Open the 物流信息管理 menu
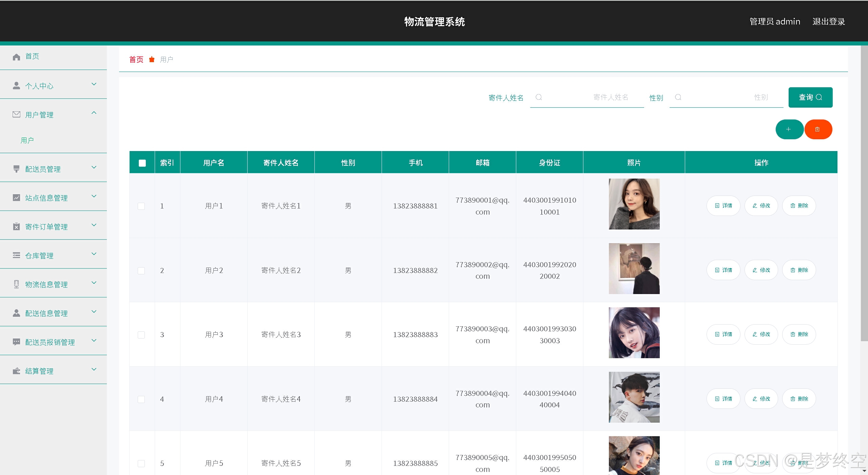Screen dimensions: 868x475 click(x=46, y=285)
